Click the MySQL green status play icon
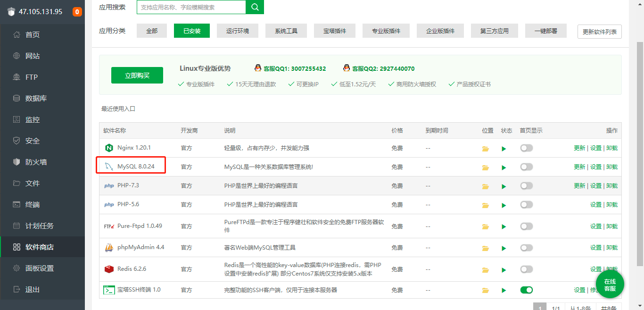 pos(504,168)
